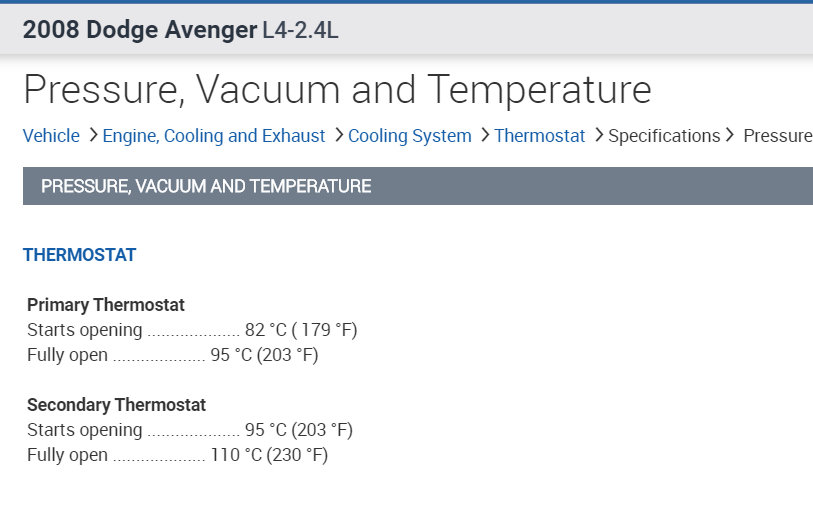Select the Thermostat breadcrumb link
Image resolution: width=813 pixels, height=507 pixels.
tap(539, 136)
